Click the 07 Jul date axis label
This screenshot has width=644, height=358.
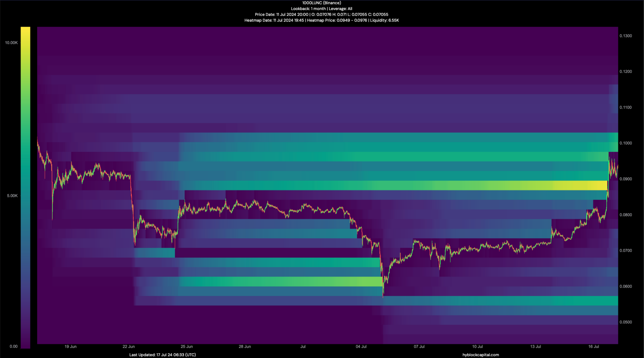click(x=419, y=347)
